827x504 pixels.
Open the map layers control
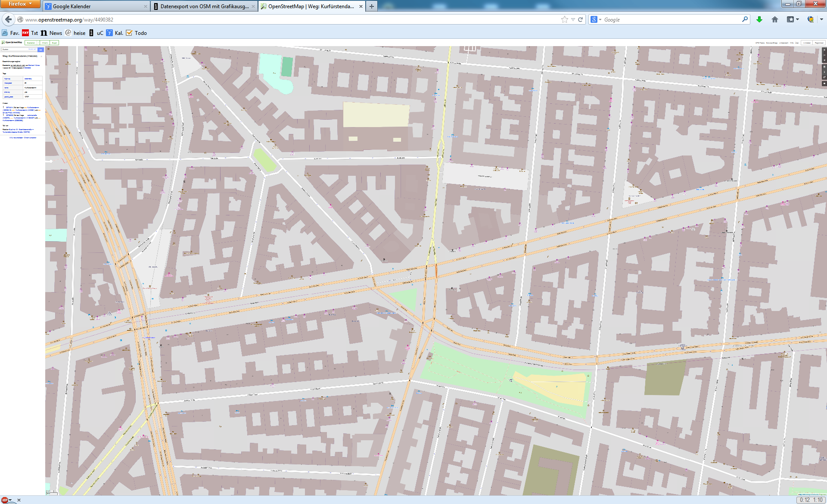pyautogui.click(x=824, y=67)
